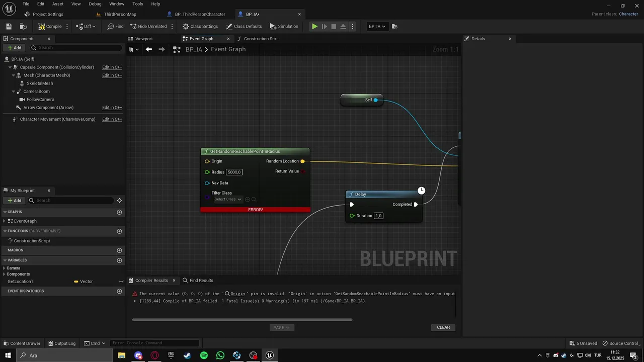Open Class Settings
The height and width of the screenshot is (362, 644).
pyautogui.click(x=200, y=26)
